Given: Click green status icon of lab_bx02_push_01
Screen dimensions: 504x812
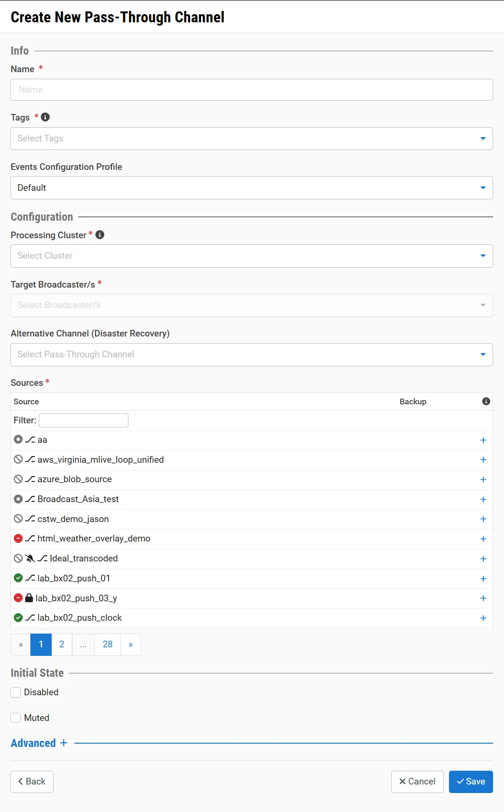Looking at the screenshot, I should (x=18, y=578).
